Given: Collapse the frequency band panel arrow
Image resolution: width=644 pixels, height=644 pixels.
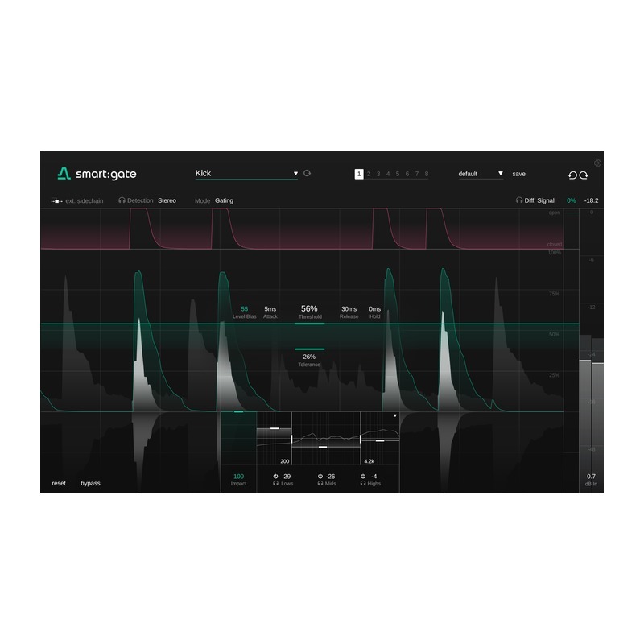Looking at the screenshot, I should click(395, 416).
